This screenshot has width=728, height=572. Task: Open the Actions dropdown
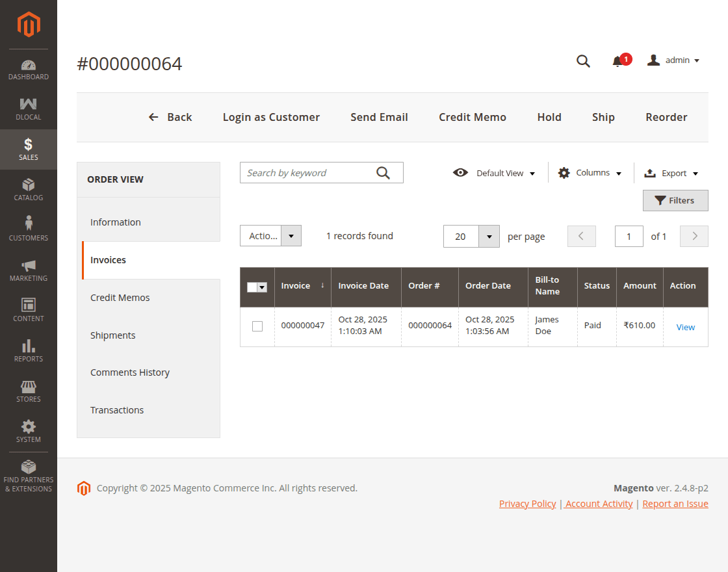[270, 236]
